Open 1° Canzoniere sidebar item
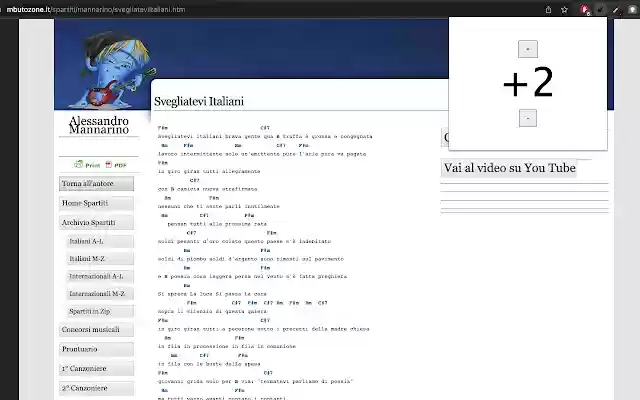The image size is (640, 400). tap(96, 369)
